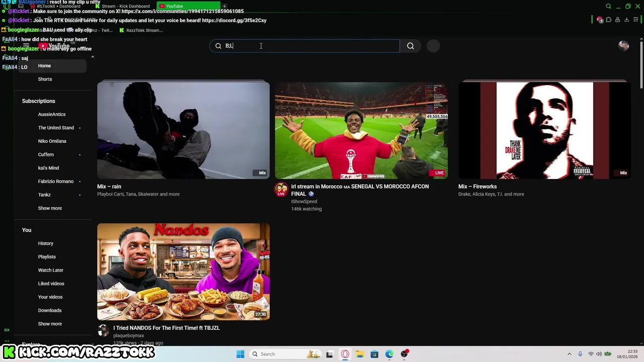This screenshot has height=362, width=644.
Task: Open the RazzTokk Stream bookmark
Action: 141,30
